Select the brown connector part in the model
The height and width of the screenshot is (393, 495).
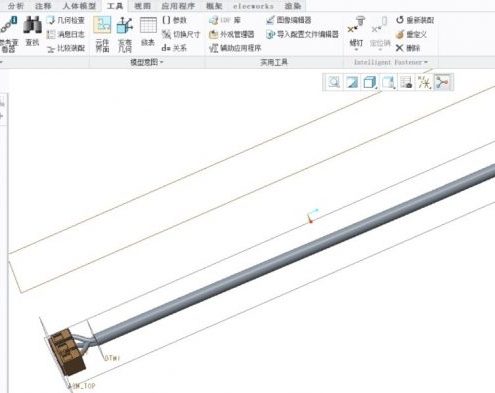[67, 352]
